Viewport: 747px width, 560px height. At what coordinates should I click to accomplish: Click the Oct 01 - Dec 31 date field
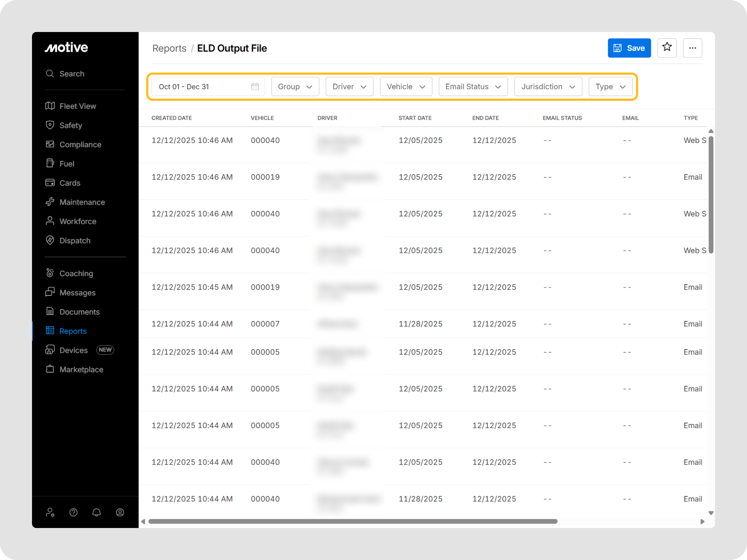point(202,87)
